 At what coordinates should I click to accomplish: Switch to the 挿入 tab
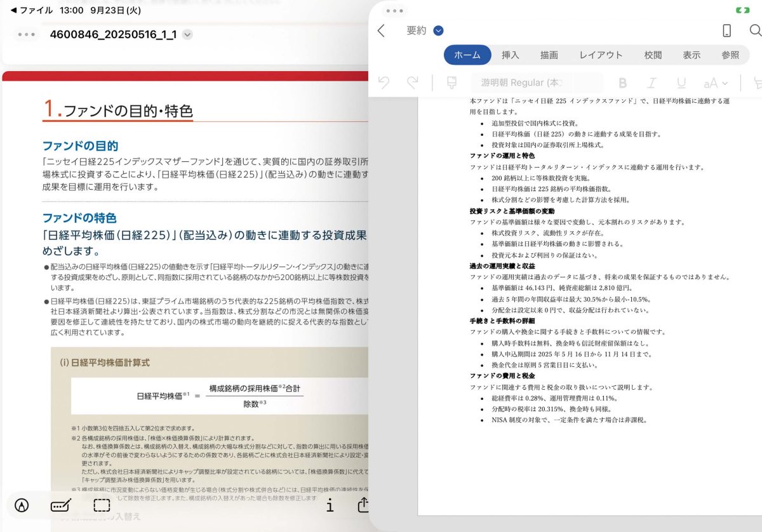tap(511, 55)
